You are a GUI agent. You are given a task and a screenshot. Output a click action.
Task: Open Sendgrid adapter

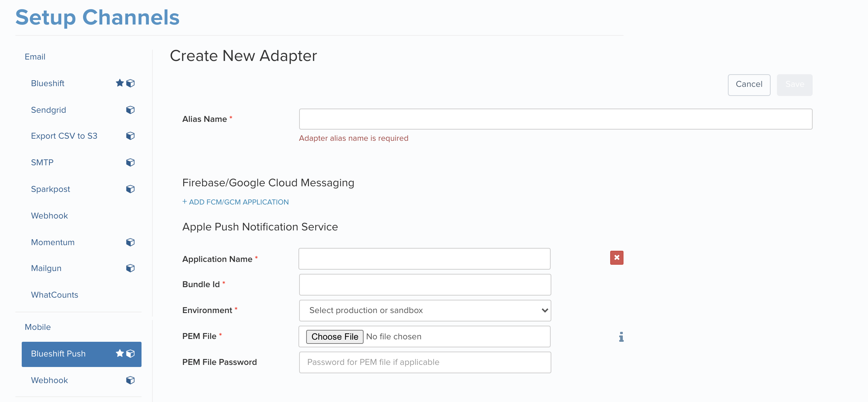(48, 110)
